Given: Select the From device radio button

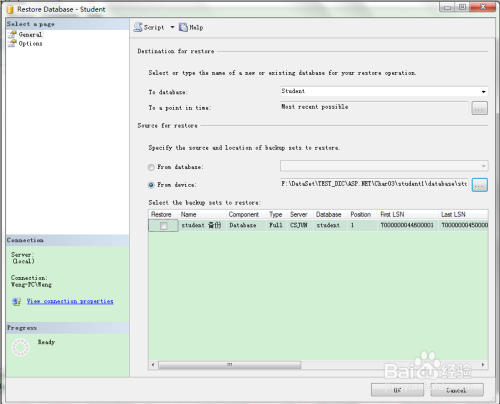Looking at the screenshot, I should pyautogui.click(x=151, y=185).
